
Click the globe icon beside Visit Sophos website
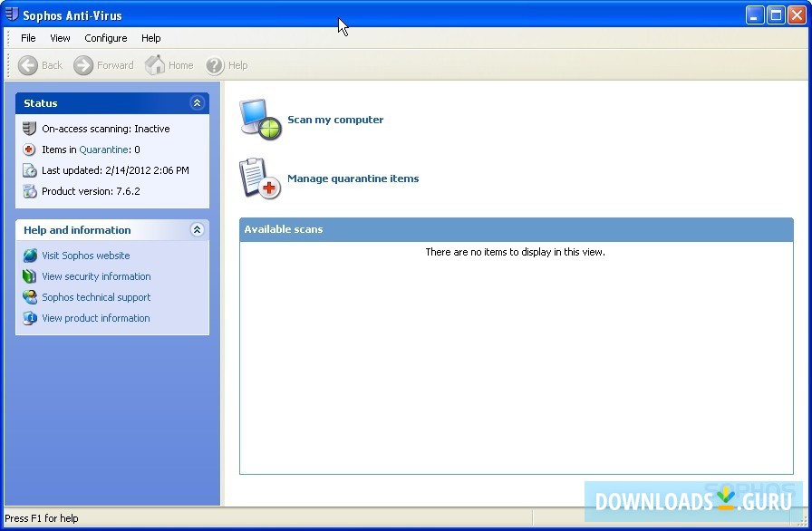[30, 256]
